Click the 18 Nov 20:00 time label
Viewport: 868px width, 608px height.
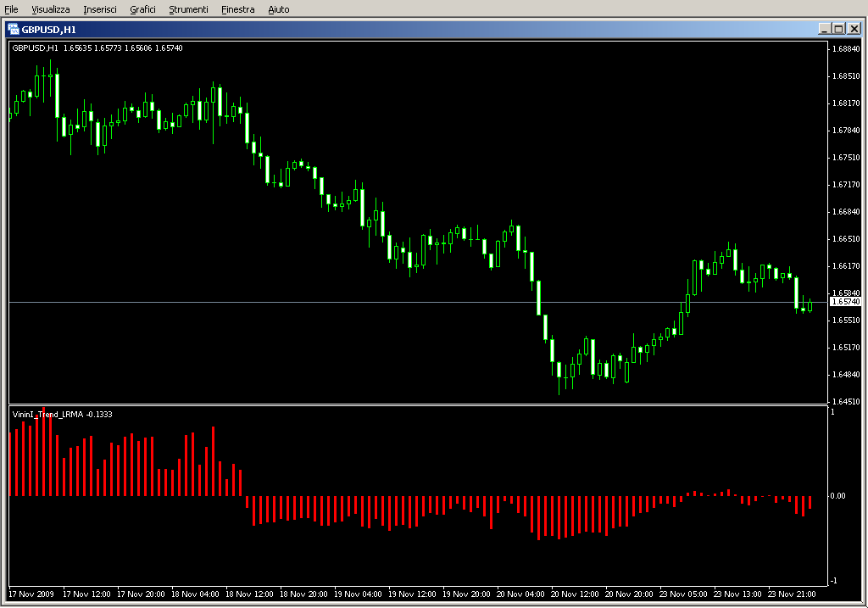(303, 594)
